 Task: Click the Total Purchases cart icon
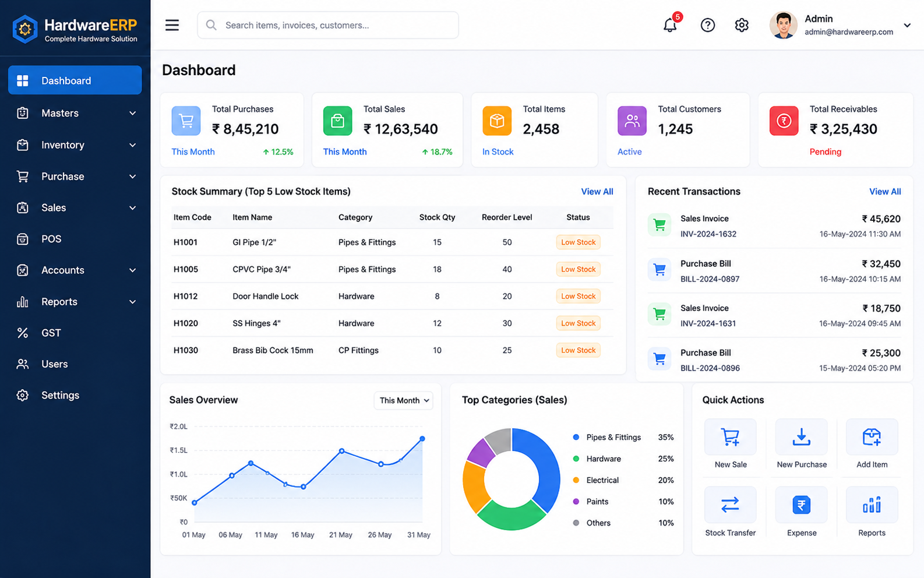[186, 121]
